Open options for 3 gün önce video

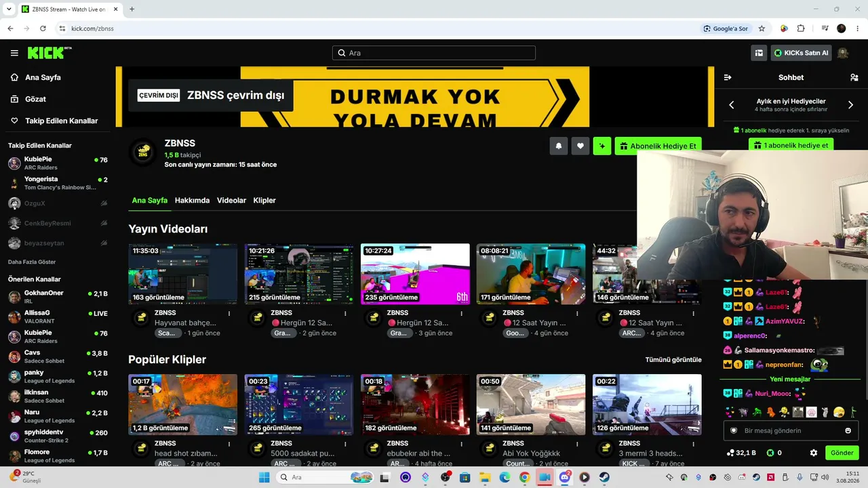pos(460,313)
